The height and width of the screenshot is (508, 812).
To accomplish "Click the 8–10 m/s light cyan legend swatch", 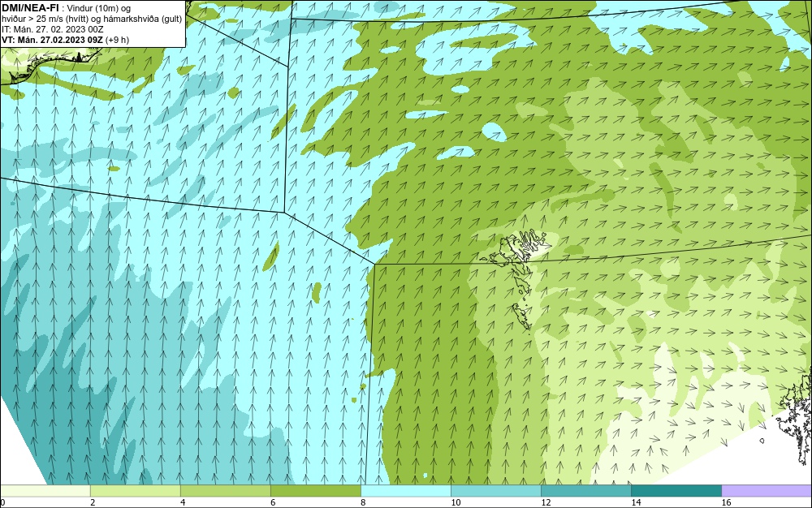I will [x=405, y=490].
